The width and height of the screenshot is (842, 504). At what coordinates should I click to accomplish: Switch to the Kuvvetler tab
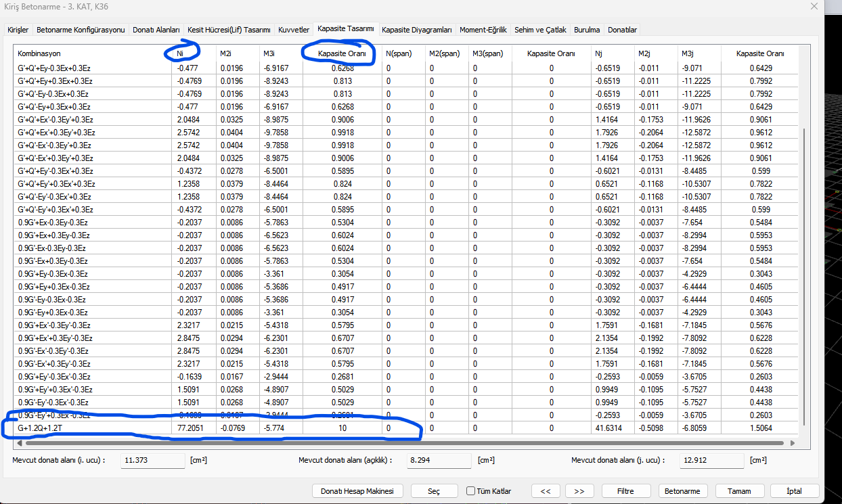[x=294, y=30]
